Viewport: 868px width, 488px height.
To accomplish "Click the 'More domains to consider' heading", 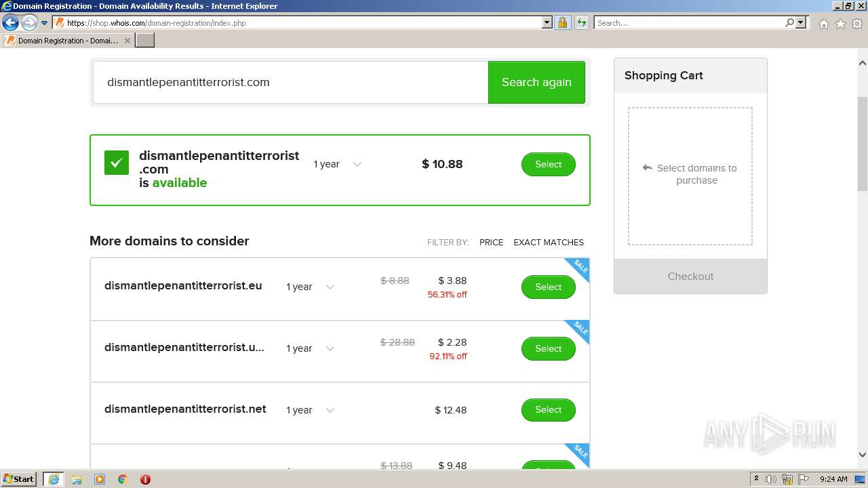I will tap(170, 241).
